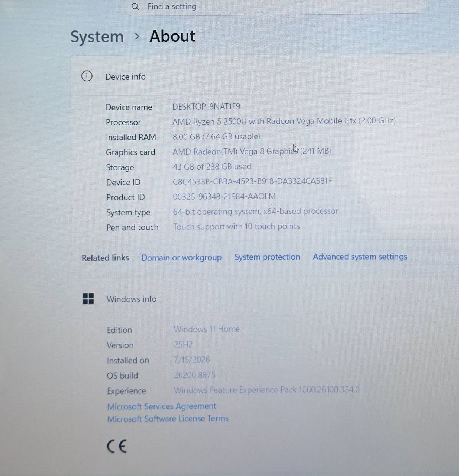Open Advanced system settings link

[x=360, y=257]
